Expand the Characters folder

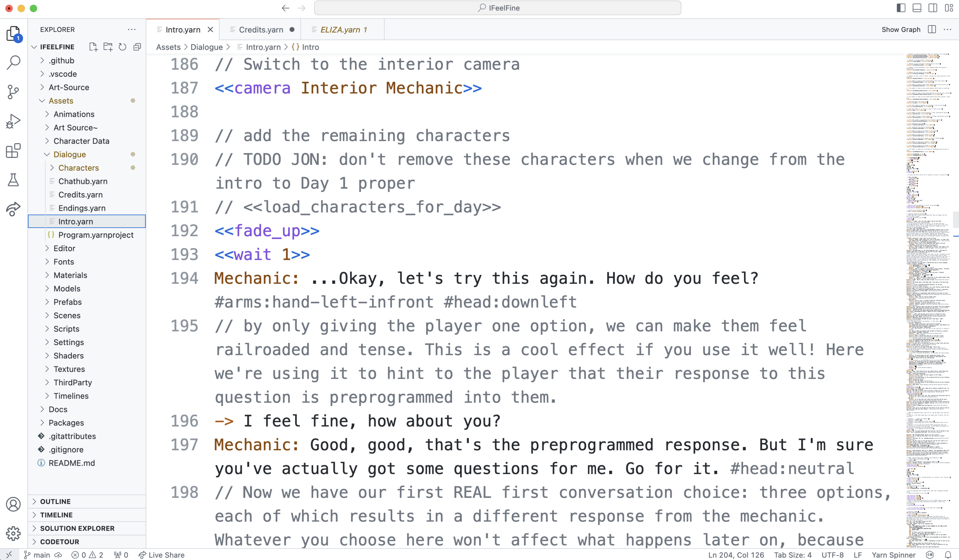click(78, 168)
